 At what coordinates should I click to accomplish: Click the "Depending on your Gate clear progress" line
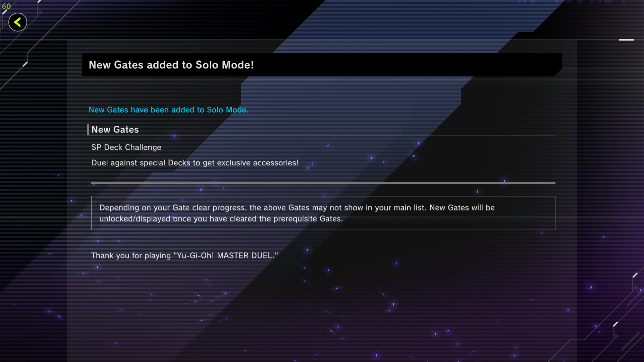tap(297, 208)
